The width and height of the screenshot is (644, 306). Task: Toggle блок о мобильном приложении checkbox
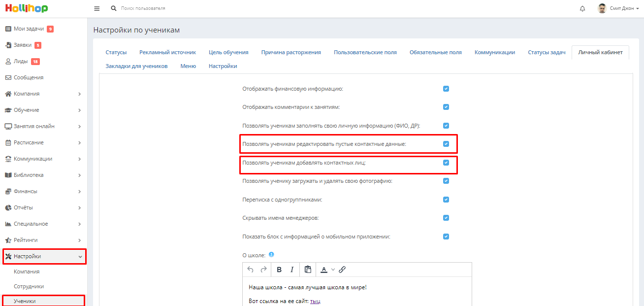pyautogui.click(x=446, y=237)
